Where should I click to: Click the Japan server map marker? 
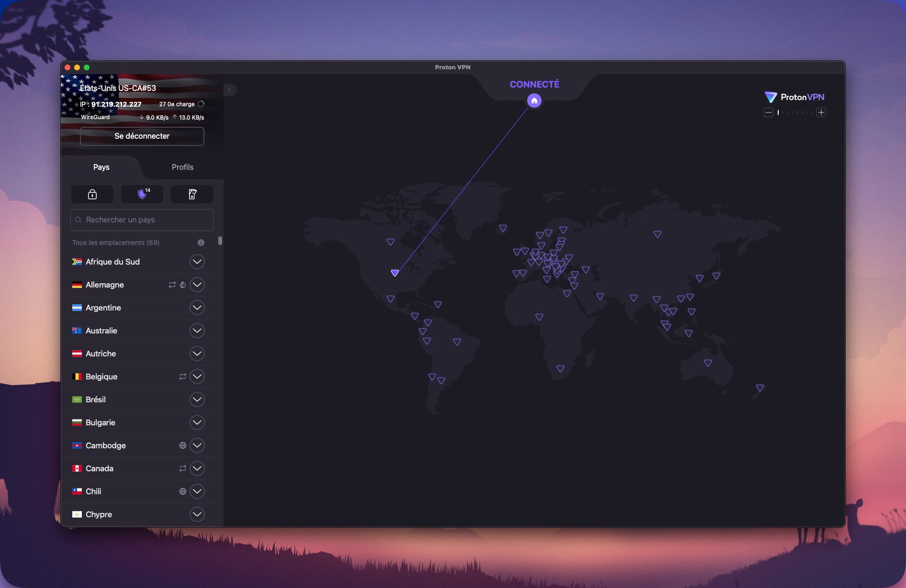[x=716, y=276]
